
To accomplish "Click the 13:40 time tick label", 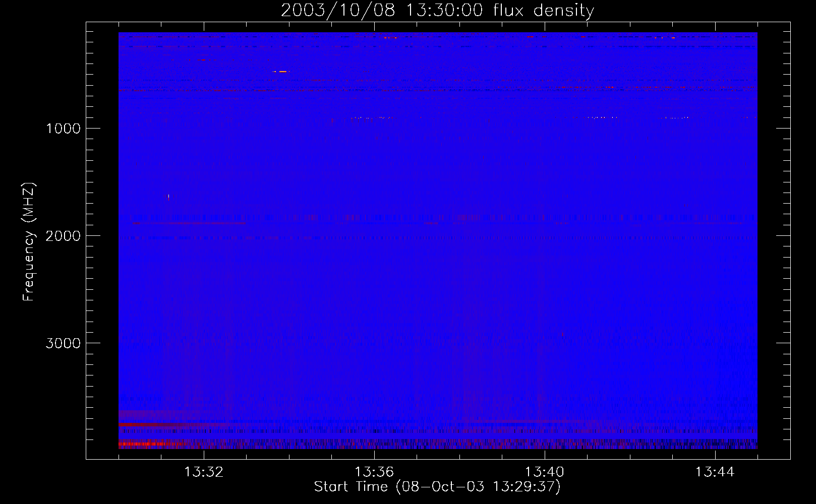I will [545, 472].
